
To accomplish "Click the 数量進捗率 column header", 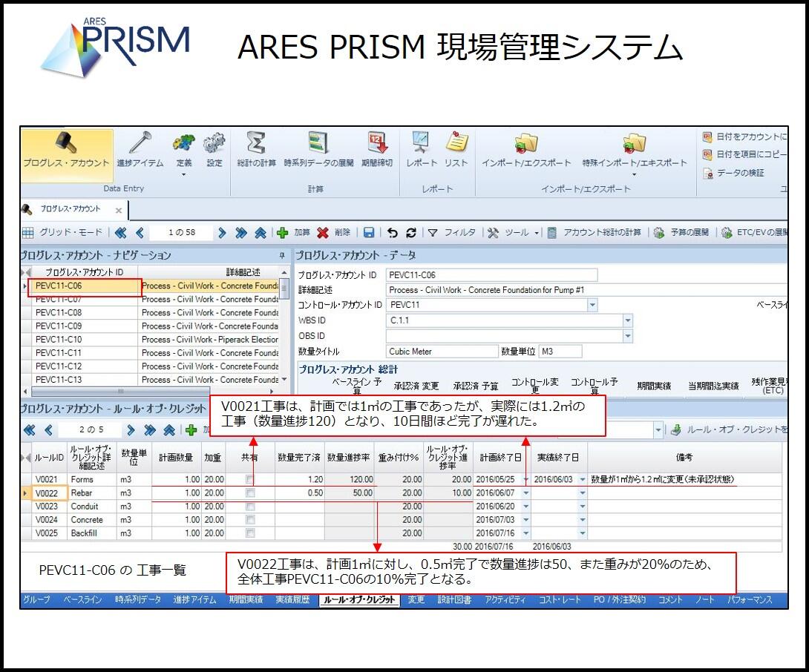I will [x=350, y=458].
